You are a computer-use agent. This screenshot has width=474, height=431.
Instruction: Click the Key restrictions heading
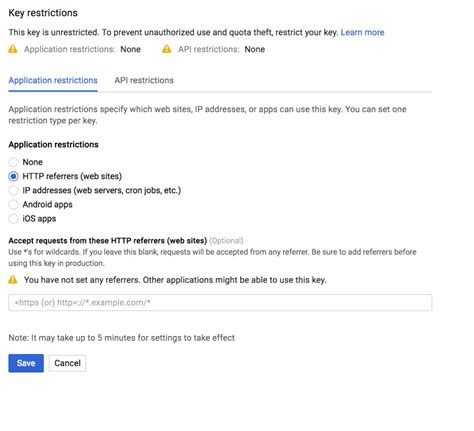pyautogui.click(x=43, y=13)
